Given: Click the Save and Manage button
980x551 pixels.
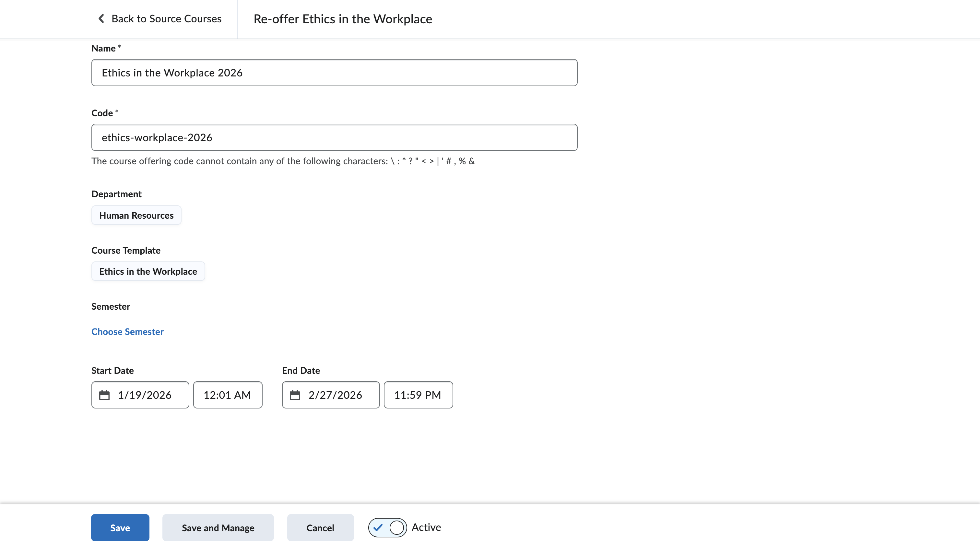Looking at the screenshot, I should (218, 528).
